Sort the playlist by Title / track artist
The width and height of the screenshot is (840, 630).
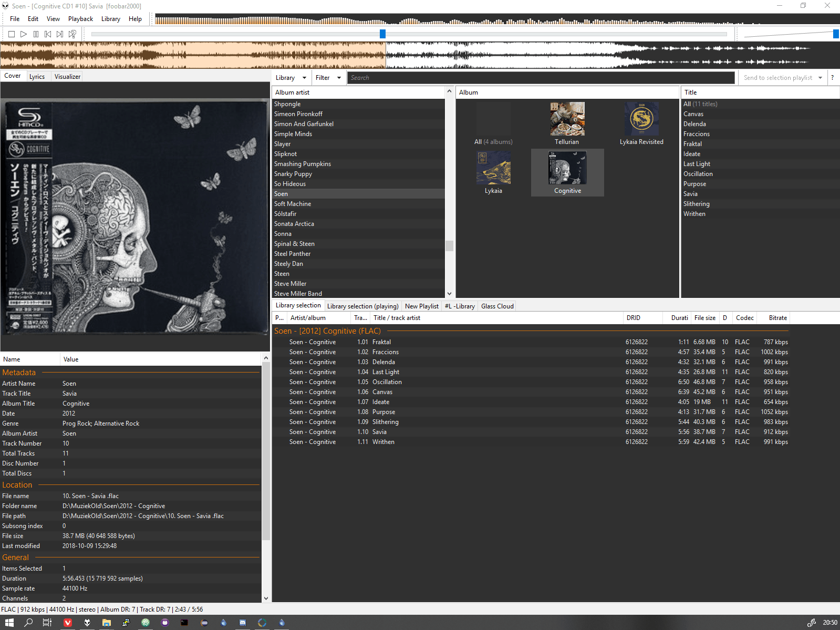click(496, 318)
